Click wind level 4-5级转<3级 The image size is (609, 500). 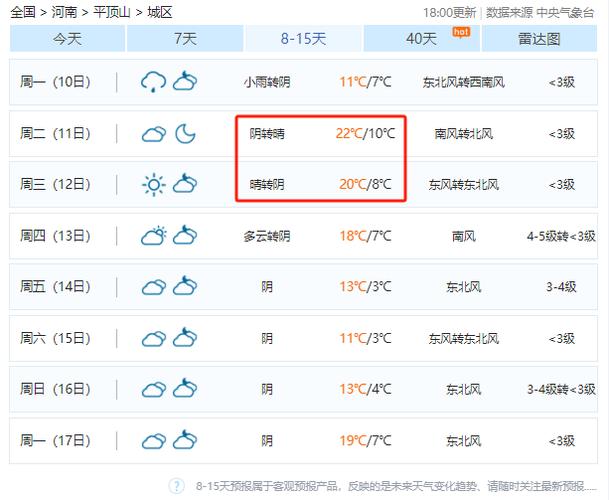click(x=561, y=236)
